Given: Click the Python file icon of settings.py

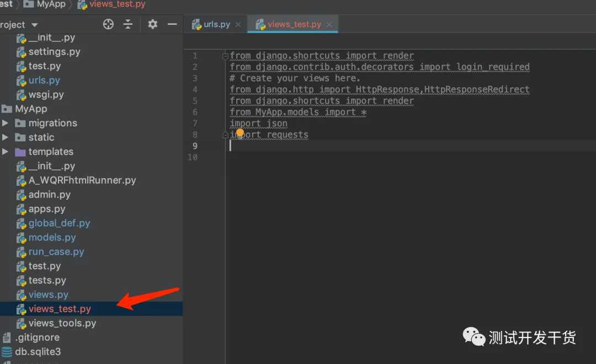Looking at the screenshot, I should 22,52.
